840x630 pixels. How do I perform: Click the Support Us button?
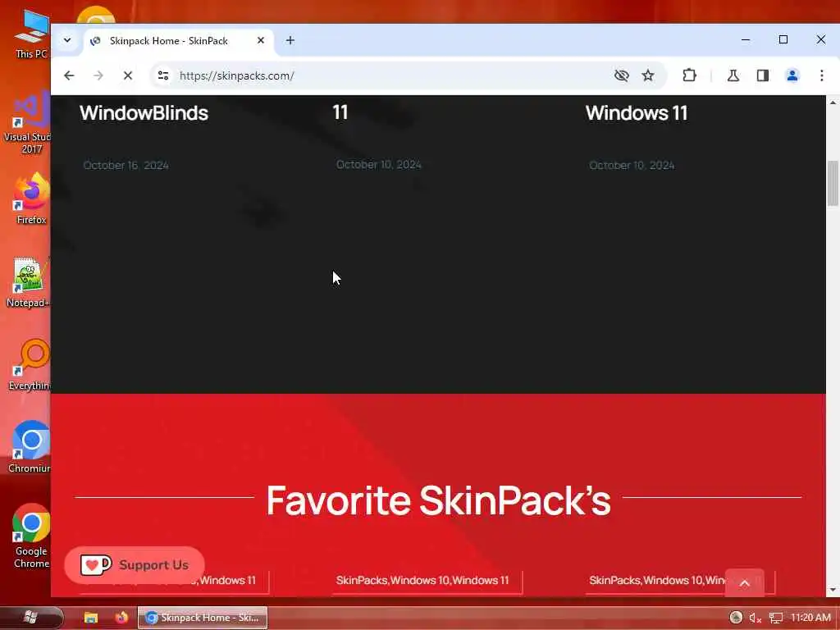pos(135,564)
